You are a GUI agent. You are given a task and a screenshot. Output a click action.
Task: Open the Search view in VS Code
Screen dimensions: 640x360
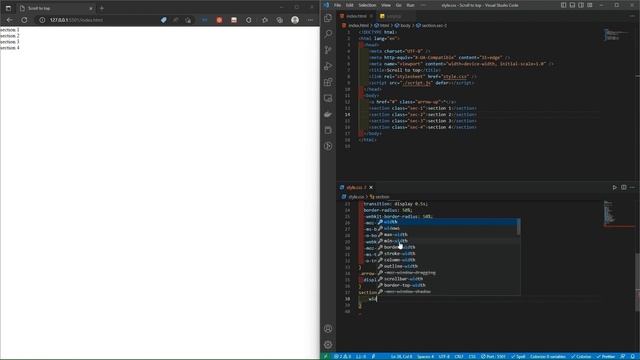click(328, 34)
